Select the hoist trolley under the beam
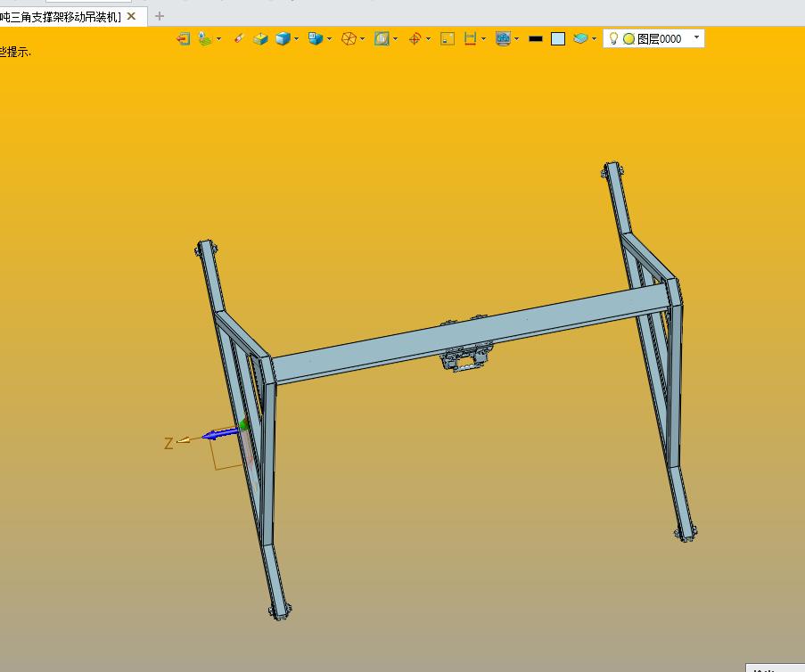Viewport: 805px width, 672px height. (x=466, y=358)
